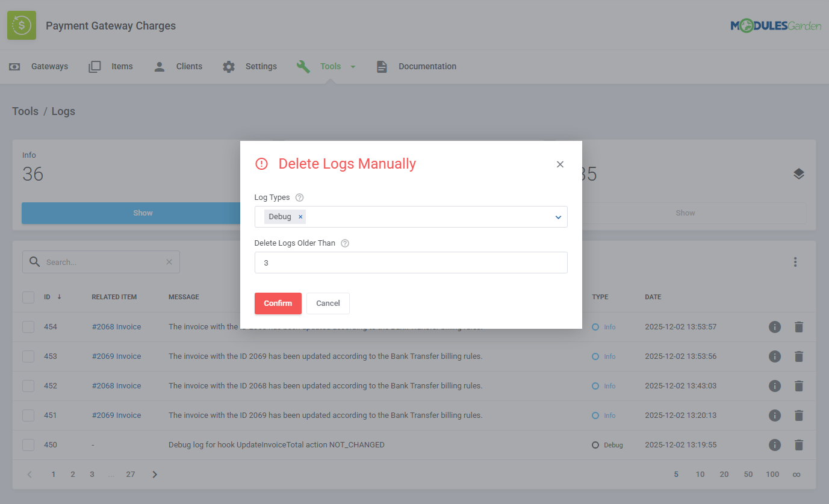Open info details for log 453
Image resolution: width=829 pixels, height=504 pixels.
(x=775, y=356)
